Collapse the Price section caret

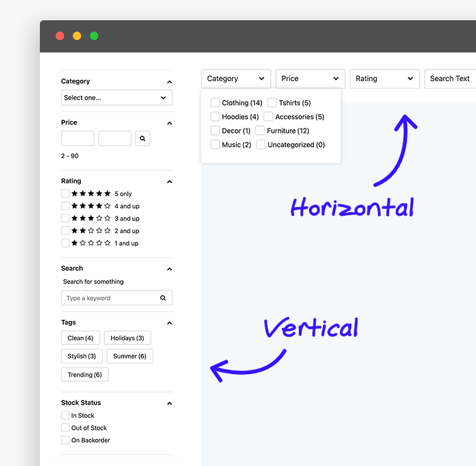click(169, 123)
